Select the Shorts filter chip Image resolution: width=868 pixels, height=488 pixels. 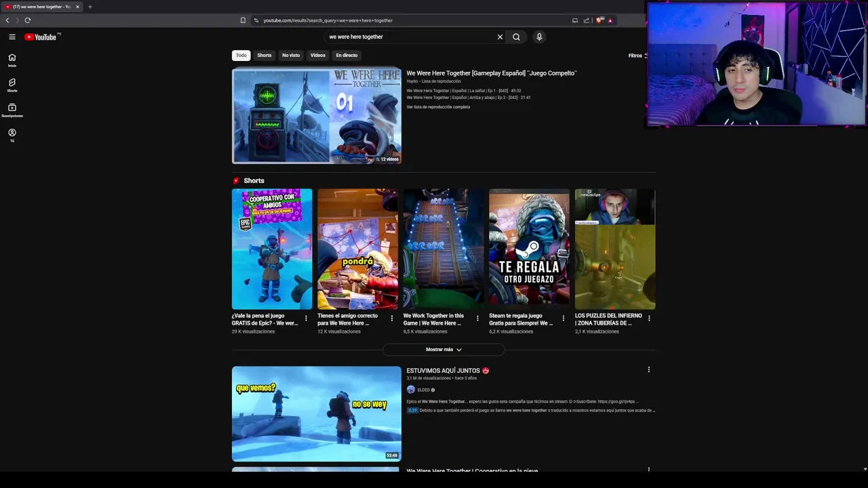tap(264, 55)
